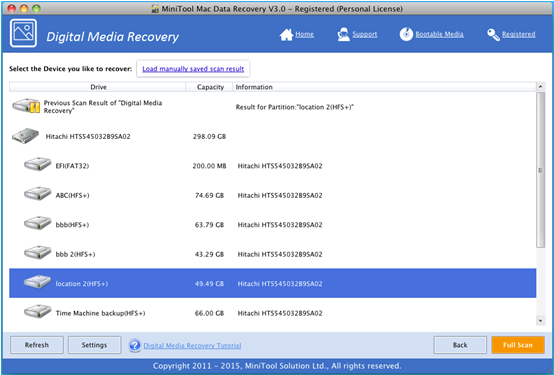
Task: Click the location 2(HFS+) drive icon
Action: (37, 282)
